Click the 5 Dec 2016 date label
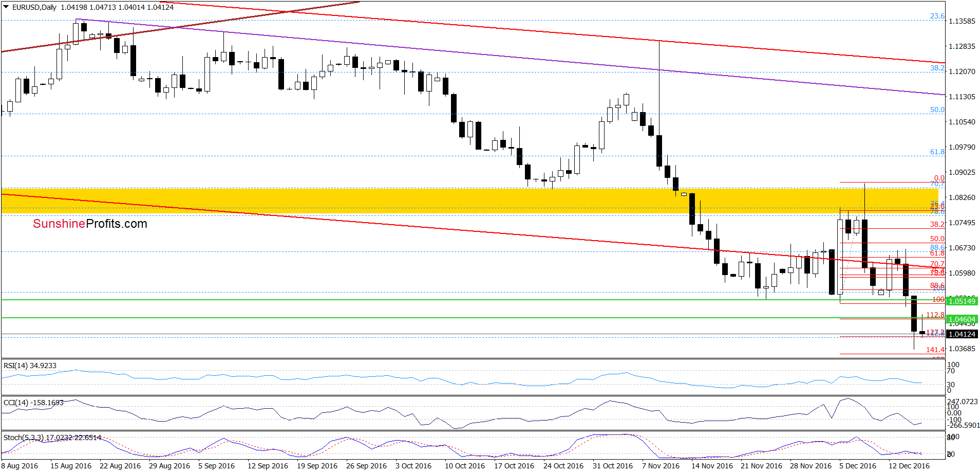980x473 pixels. pos(858,466)
